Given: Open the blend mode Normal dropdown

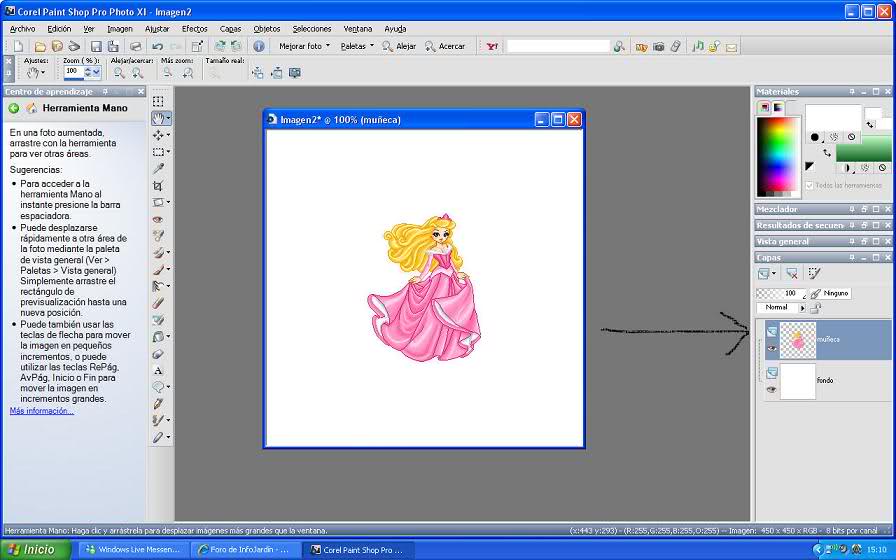Looking at the screenshot, I should (x=802, y=308).
